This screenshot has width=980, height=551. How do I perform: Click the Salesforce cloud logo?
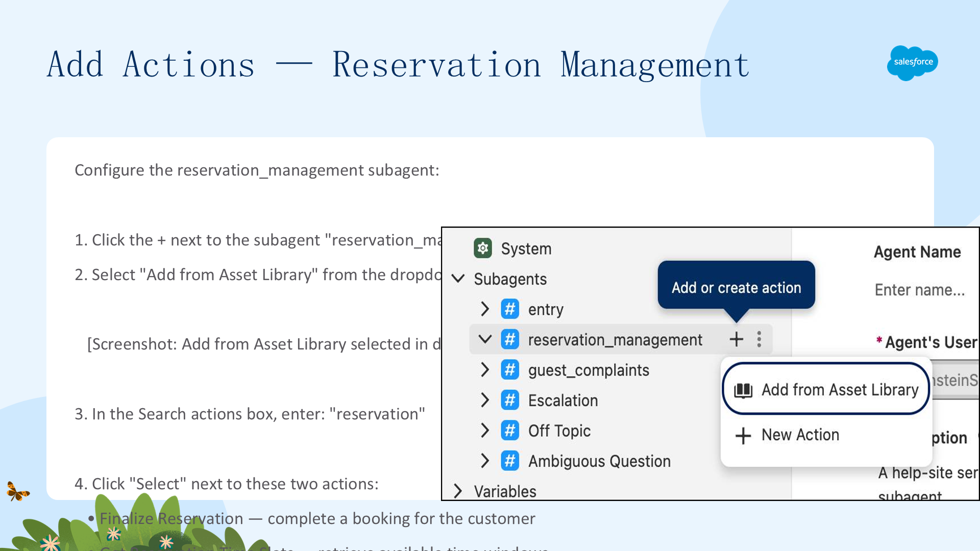(x=913, y=62)
